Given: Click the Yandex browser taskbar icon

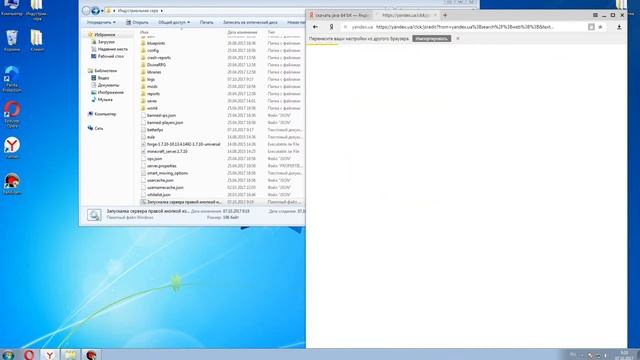Looking at the screenshot, I should click(x=50, y=355).
